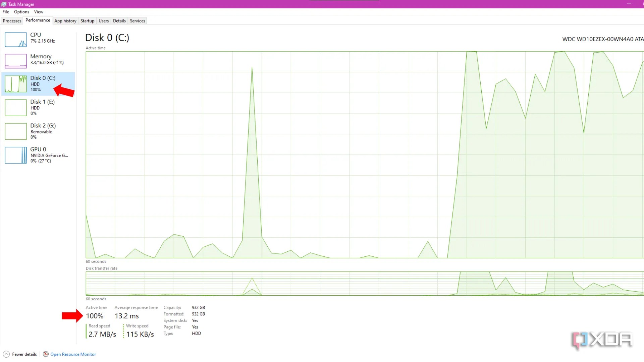Open the View menu
Screen dimensions: 644x362
[39, 12]
